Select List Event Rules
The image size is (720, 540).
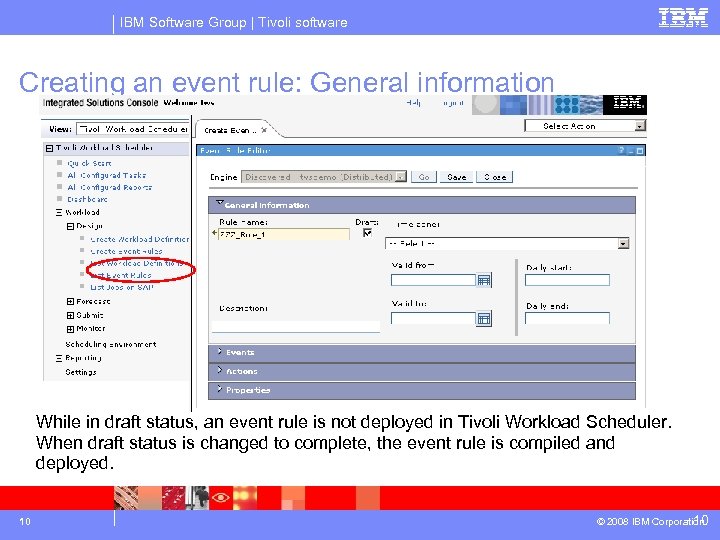point(121,275)
